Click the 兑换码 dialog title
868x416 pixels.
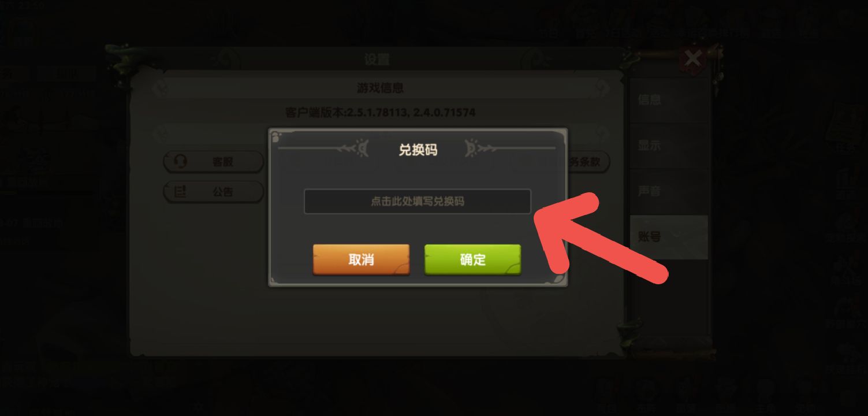pyautogui.click(x=418, y=150)
